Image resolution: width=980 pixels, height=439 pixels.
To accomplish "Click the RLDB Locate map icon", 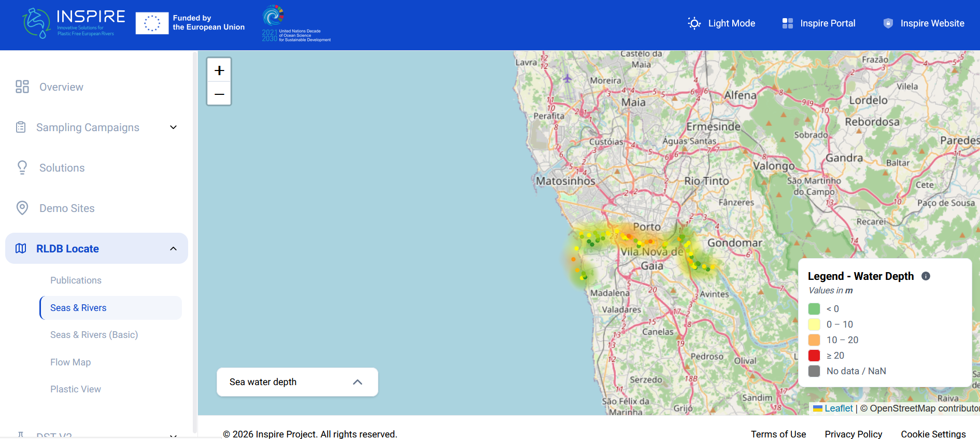I will (21, 248).
